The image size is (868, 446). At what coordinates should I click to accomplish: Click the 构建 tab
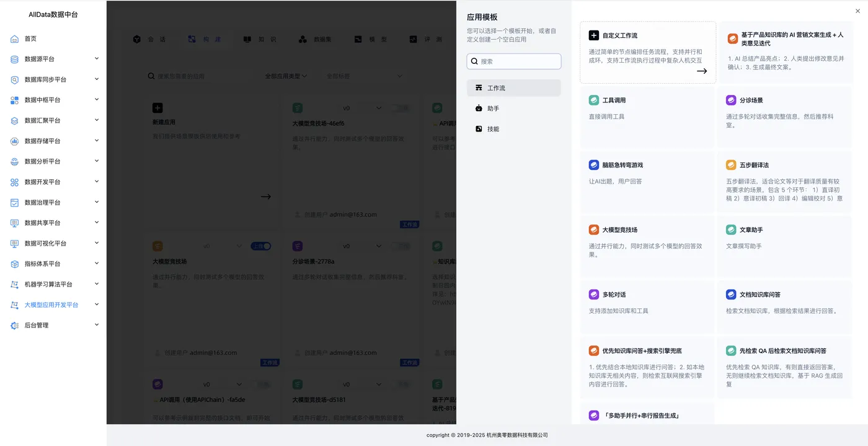[x=205, y=39]
